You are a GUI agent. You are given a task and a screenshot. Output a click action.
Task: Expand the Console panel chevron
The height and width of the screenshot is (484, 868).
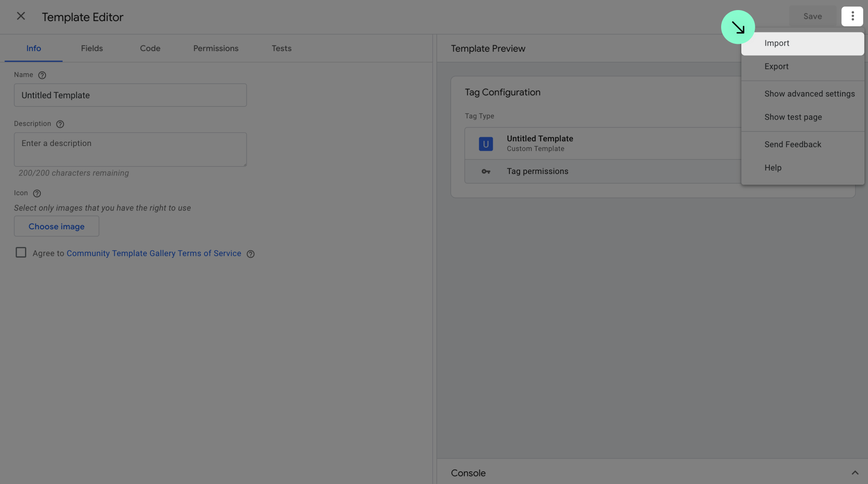point(855,473)
